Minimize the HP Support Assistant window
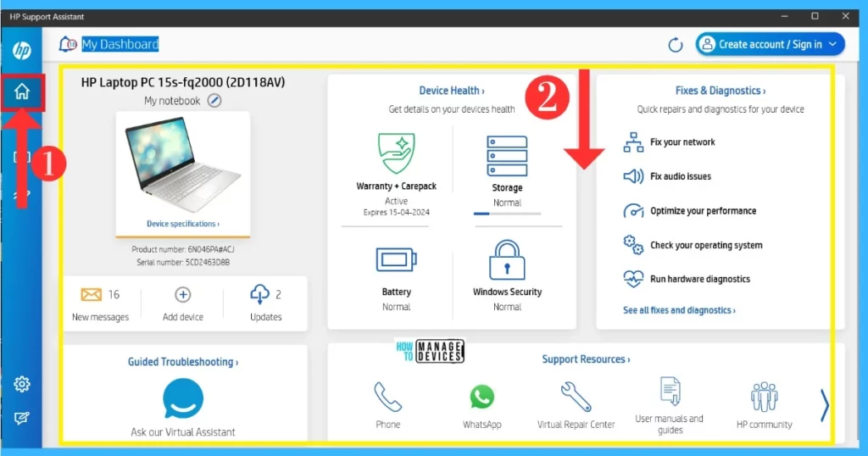The image size is (868, 456). (x=784, y=17)
